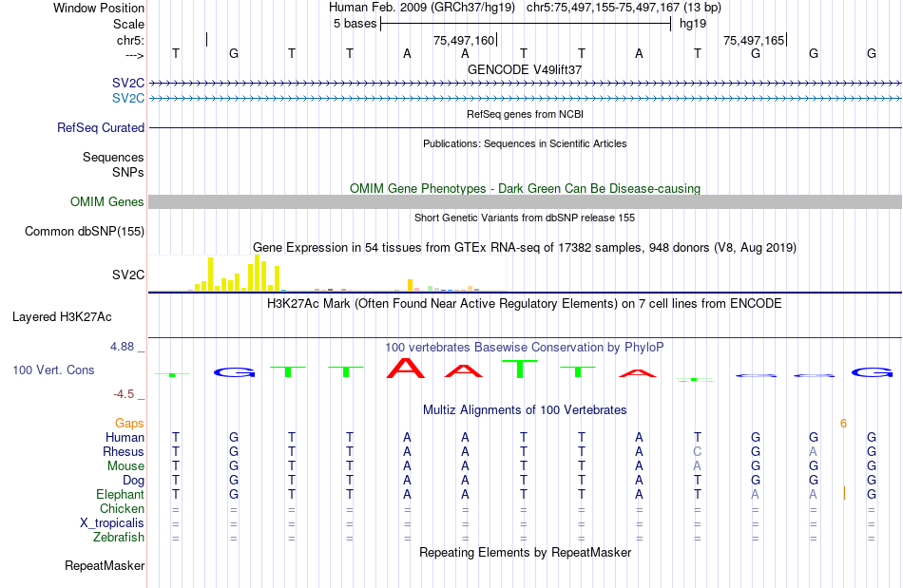Select the Common dbSNP(155) track label
The height and width of the screenshot is (588, 903).
point(85,231)
